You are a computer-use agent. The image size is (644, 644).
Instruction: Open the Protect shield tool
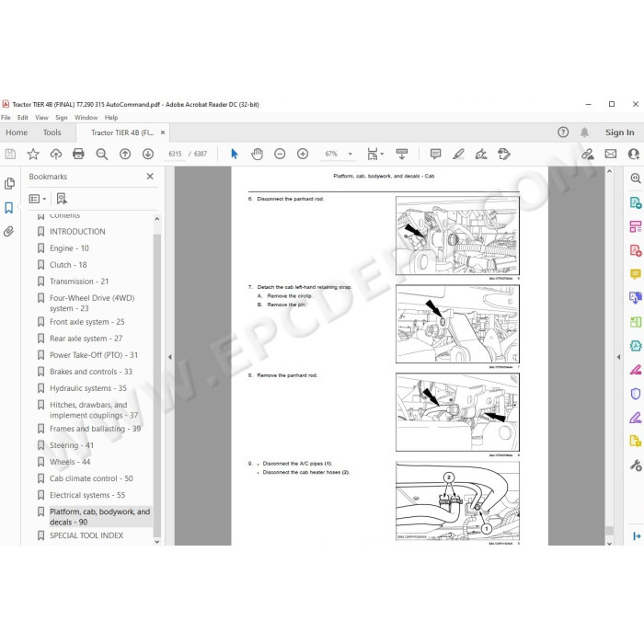point(636,394)
